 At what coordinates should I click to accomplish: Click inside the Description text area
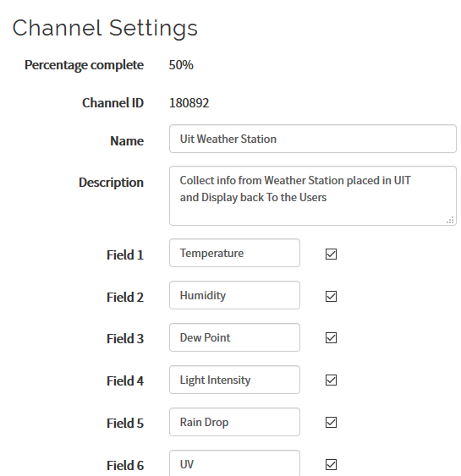pos(313,196)
